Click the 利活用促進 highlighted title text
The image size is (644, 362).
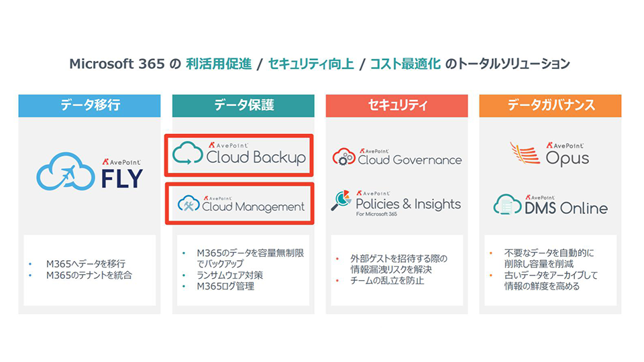pos(220,64)
